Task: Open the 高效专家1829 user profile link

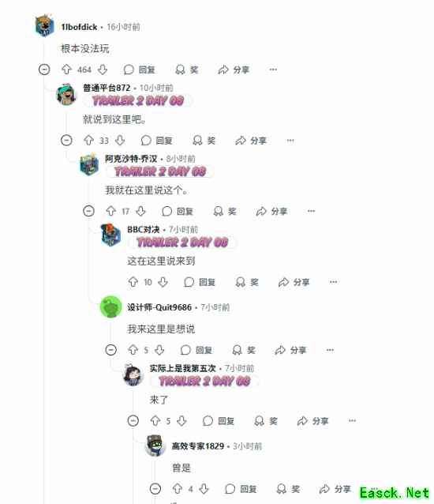Action: click(x=198, y=446)
